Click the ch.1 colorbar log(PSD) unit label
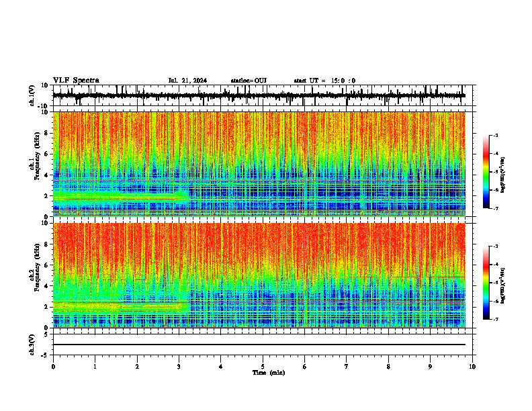Screen dimensions: 532x411 click(503, 175)
